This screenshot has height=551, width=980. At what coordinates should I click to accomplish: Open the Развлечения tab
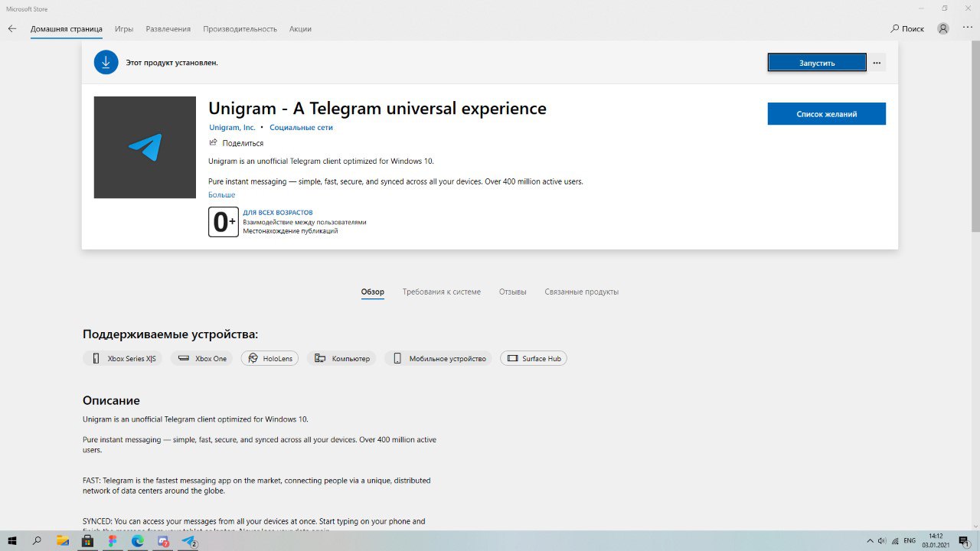(168, 29)
